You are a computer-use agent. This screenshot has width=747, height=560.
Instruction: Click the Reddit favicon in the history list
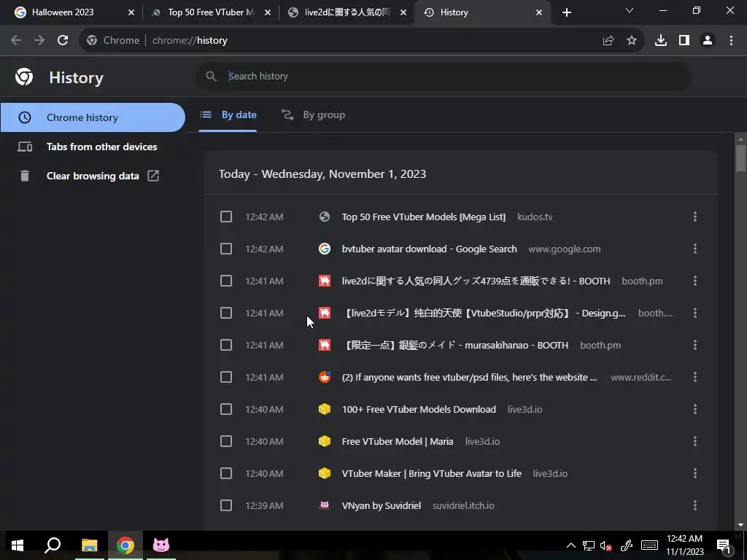point(325,377)
